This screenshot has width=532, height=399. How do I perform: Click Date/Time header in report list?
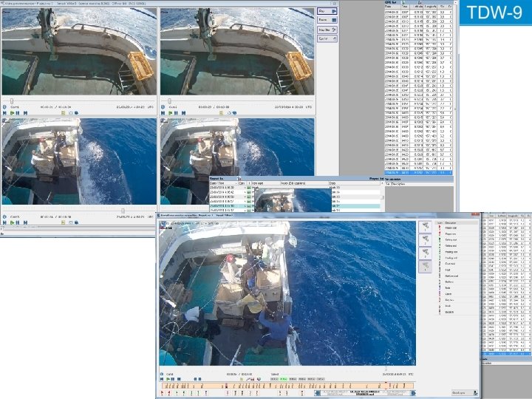[224, 183]
